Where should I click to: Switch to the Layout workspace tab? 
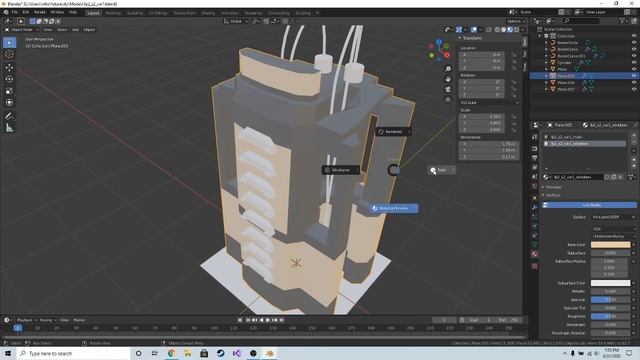93,13
